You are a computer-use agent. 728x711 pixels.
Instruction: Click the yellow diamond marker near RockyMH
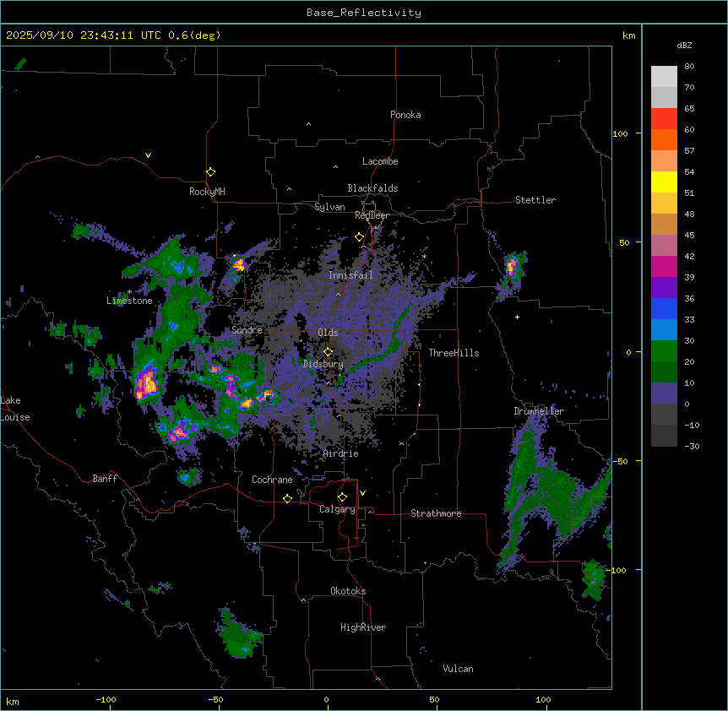(211, 172)
